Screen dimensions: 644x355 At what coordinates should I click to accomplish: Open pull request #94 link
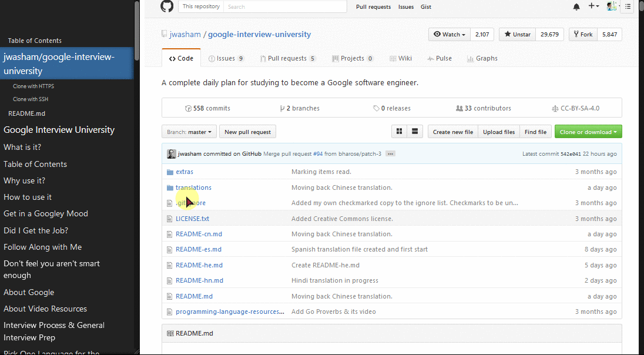point(318,153)
